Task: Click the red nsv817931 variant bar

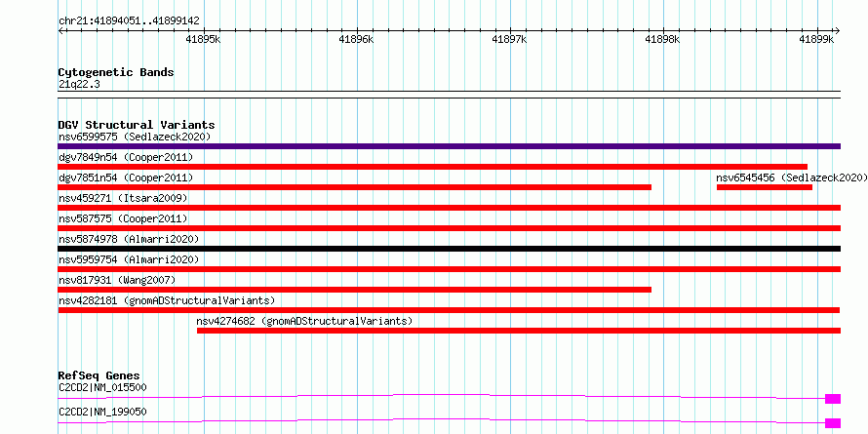Action: 354,290
